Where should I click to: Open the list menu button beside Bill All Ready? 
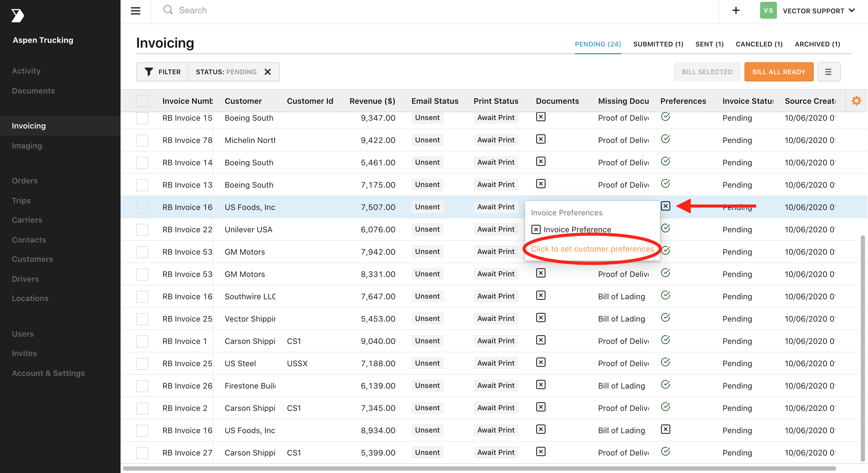click(x=829, y=72)
